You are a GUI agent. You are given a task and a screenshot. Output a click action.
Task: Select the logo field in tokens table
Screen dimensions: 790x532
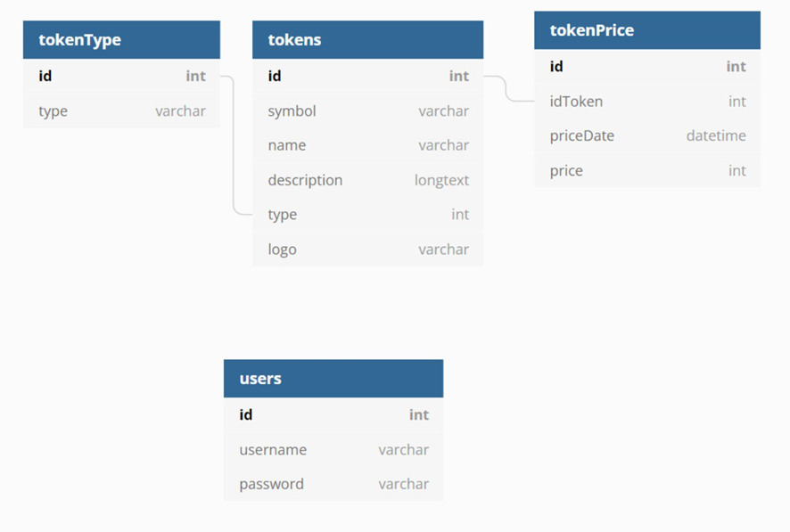(367, 250)
